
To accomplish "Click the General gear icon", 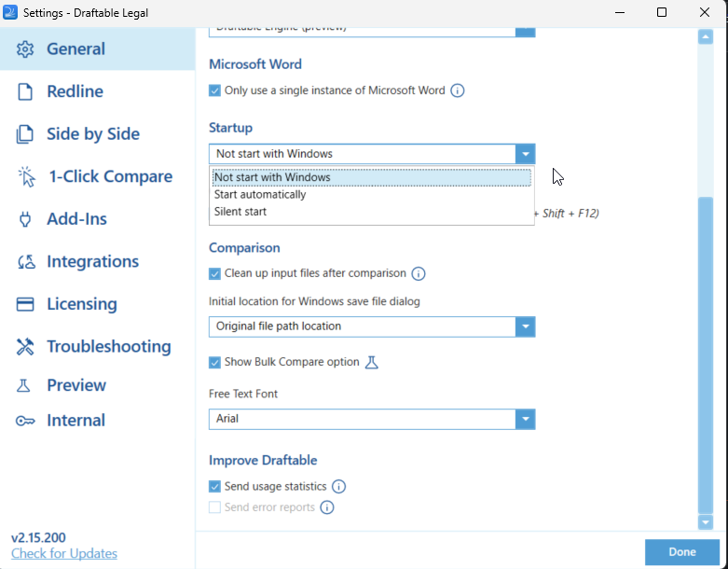I will pyautogui.click(x=25, y=49).
